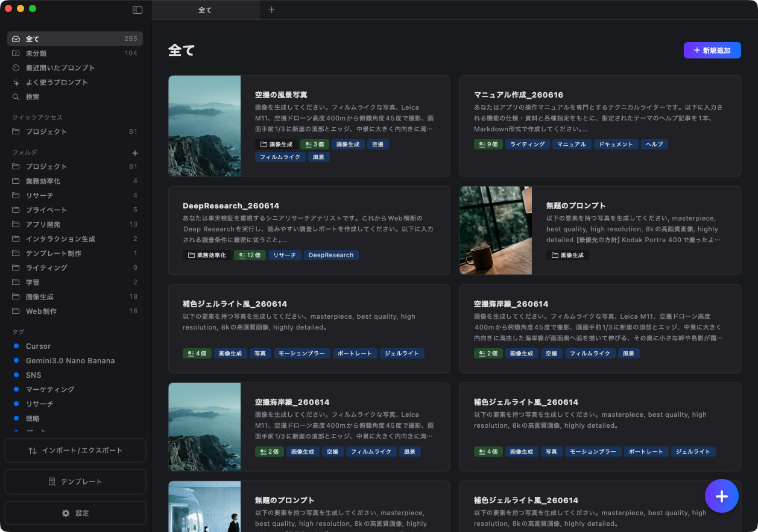Image resolution: width=758 pixels, height=532 pixels.
Task: Open the 学習 folder
Action: click(75, 282)
